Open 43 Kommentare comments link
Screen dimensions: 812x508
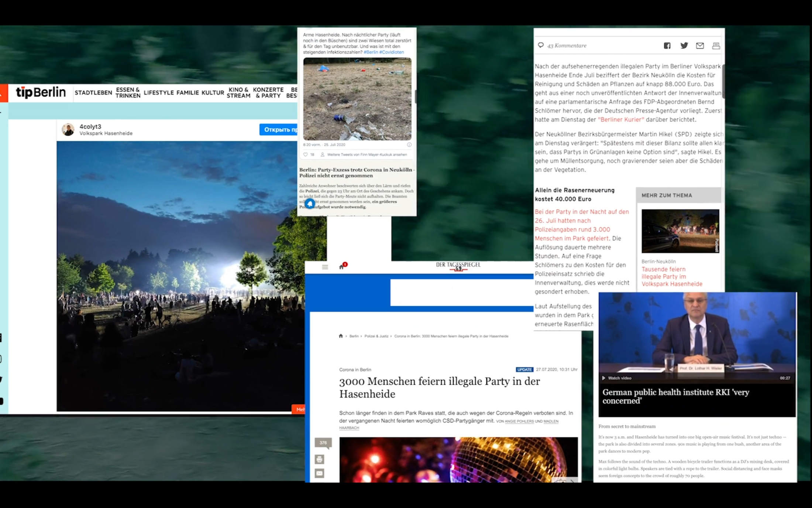[567, 46]
